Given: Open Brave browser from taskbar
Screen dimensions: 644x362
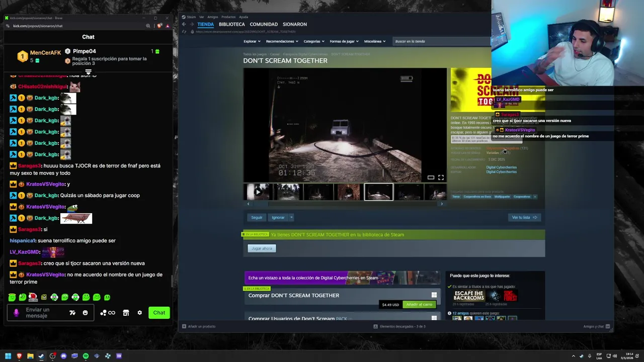Looking at the screenshot, I should point(19,356).
